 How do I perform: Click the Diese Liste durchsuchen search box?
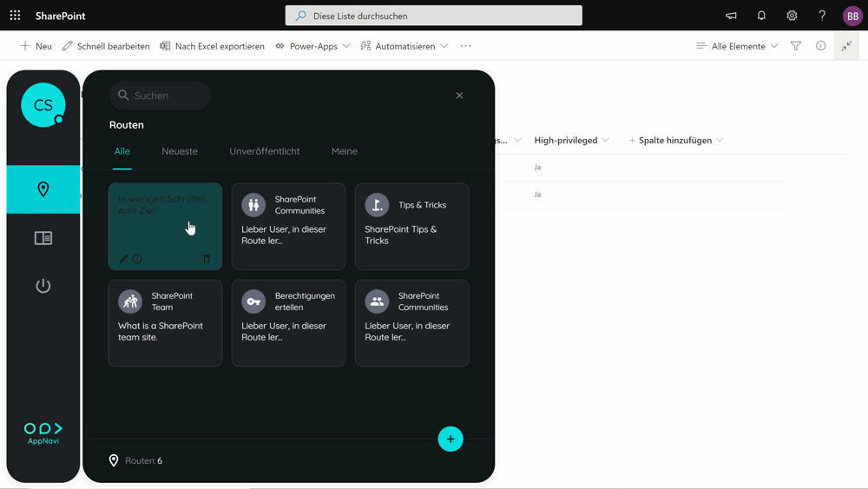433,16
